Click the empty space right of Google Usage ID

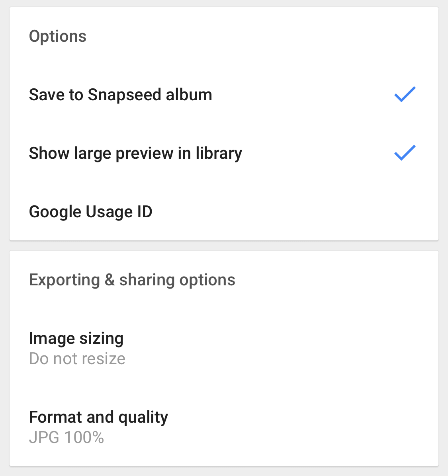pos(295,212)
